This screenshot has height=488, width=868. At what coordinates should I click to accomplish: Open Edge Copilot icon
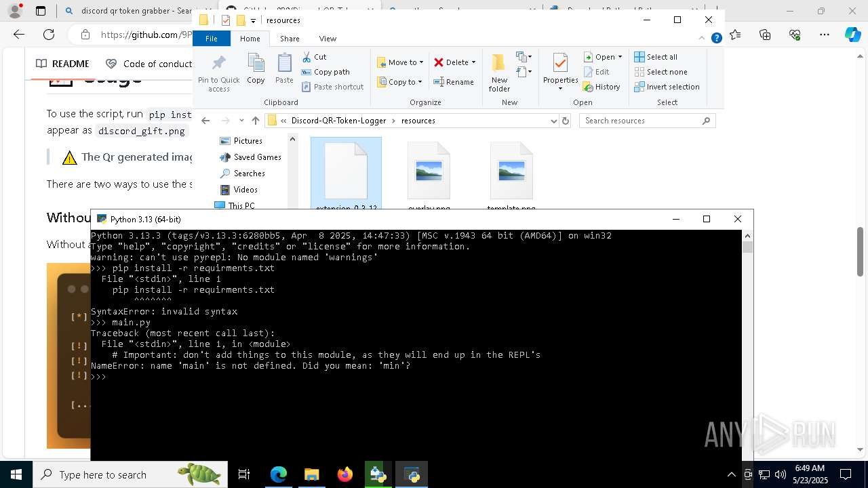point(852,35)
